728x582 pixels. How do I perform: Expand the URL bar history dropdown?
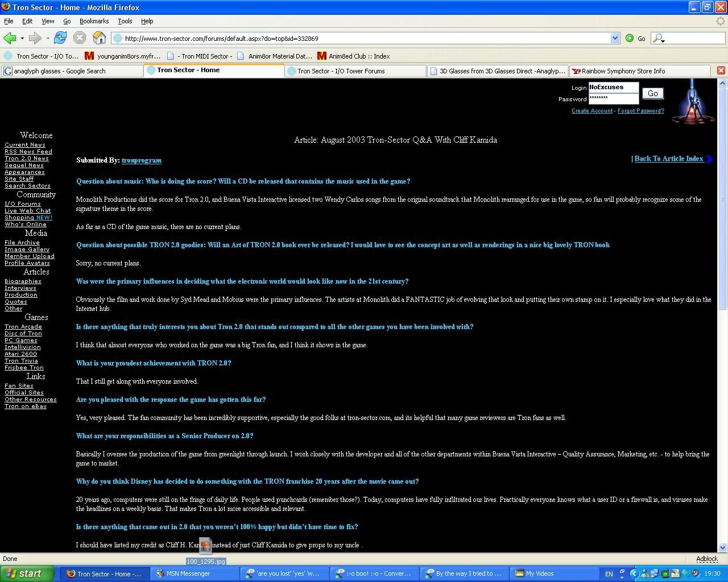pyautogui.click(x=615, y=38)
